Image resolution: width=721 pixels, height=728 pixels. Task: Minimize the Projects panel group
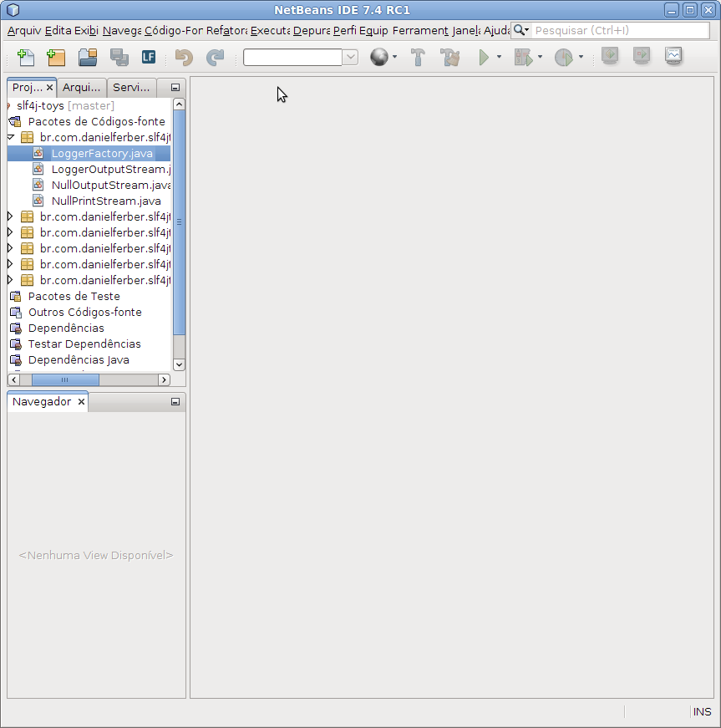[175, 87]
